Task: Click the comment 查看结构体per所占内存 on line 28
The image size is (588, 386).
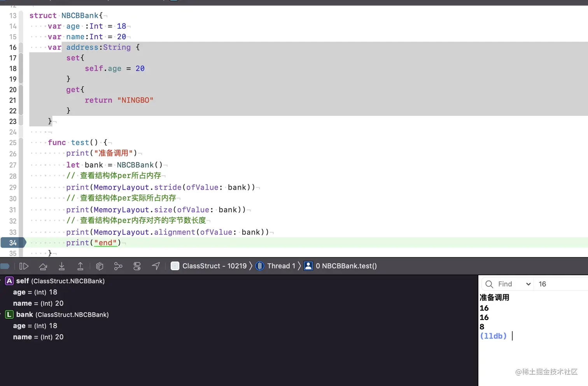Action: point(114,176)
